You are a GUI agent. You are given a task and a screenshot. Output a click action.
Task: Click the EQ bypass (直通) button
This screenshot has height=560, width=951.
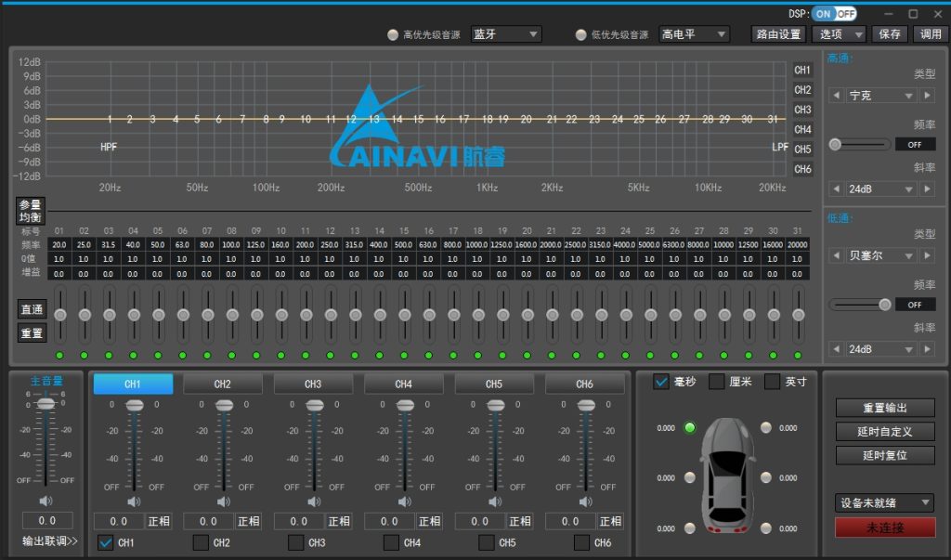(32, 309)
